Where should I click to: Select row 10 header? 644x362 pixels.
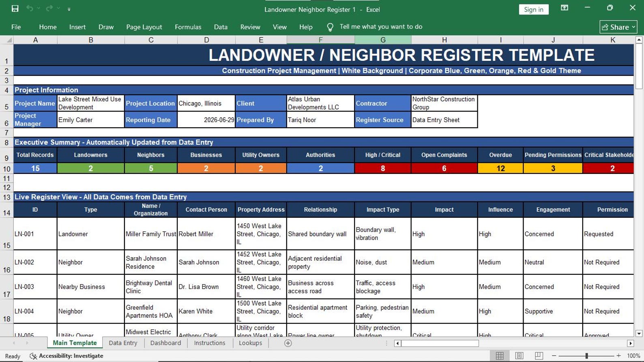tap(6, 169)
